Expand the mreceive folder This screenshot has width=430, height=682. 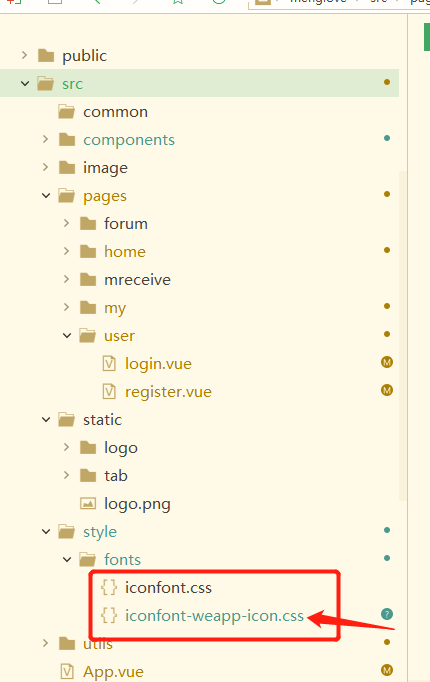66,279
